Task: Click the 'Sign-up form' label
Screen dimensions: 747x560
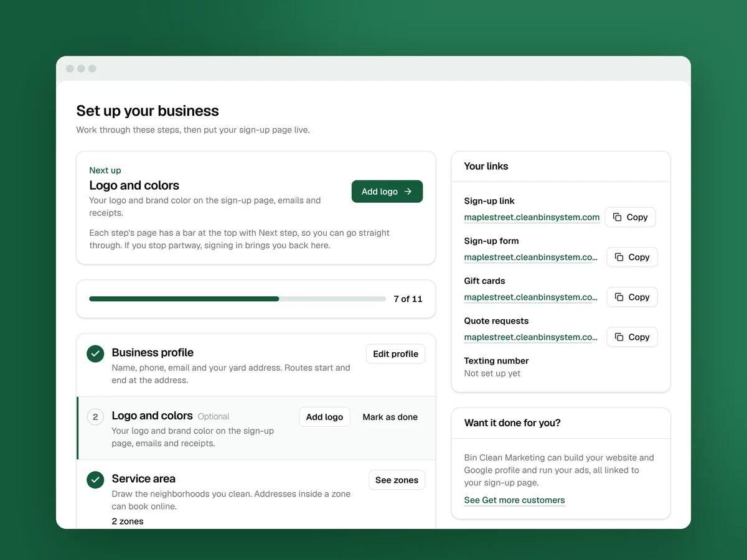Action: 491,241
